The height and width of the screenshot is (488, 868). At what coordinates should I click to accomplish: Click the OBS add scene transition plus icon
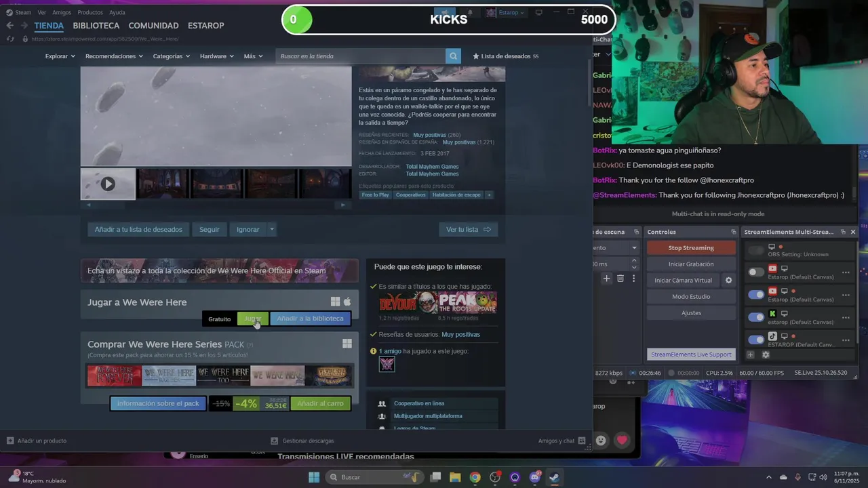pos(607,279)
